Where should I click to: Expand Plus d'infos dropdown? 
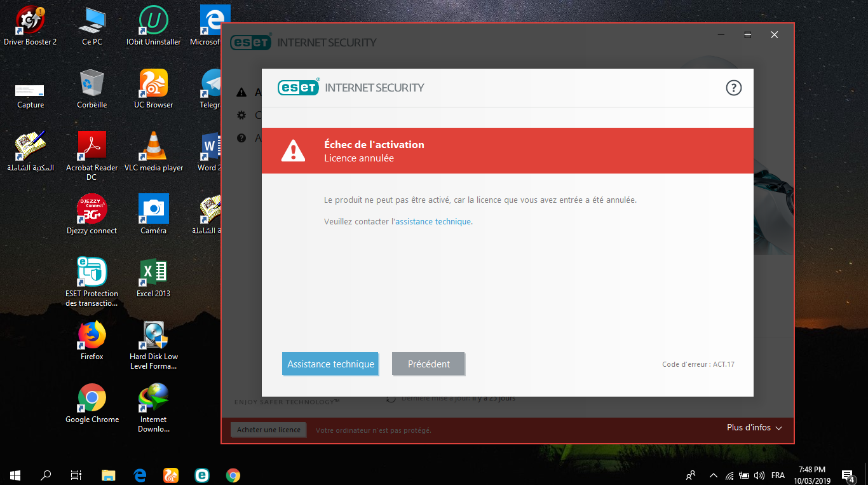(754, 428)
